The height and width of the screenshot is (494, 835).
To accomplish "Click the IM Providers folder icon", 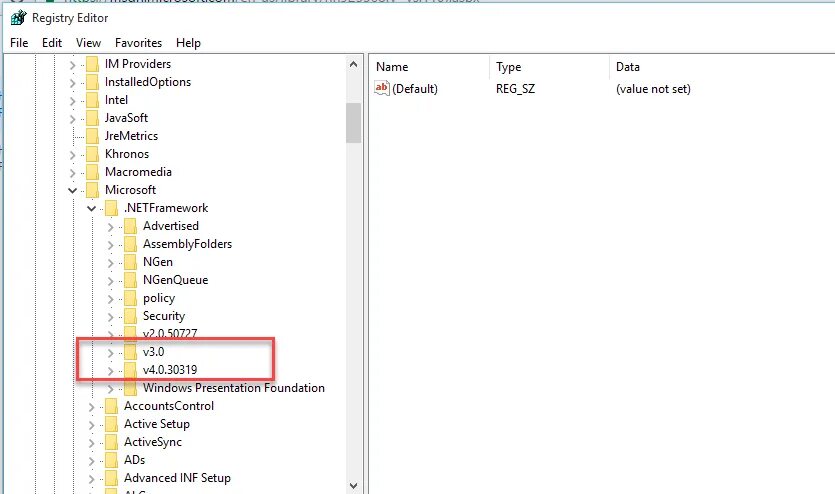I will click(93, 64).
